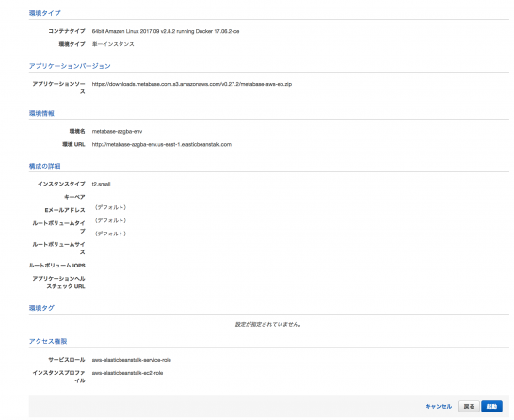Select the 環境タグ section heading
The width and height of the screenshot is (514, 420).
click(x=41, y=308)
